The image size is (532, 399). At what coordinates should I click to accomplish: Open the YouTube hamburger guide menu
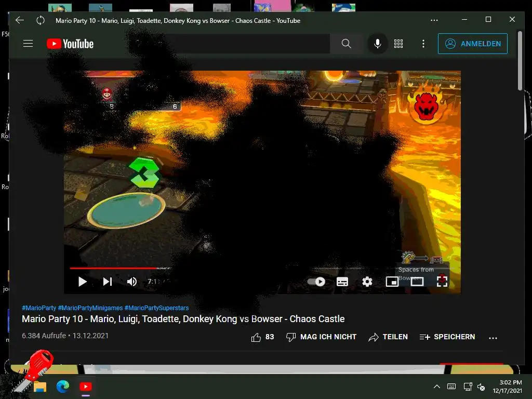[x=28, y=44]
